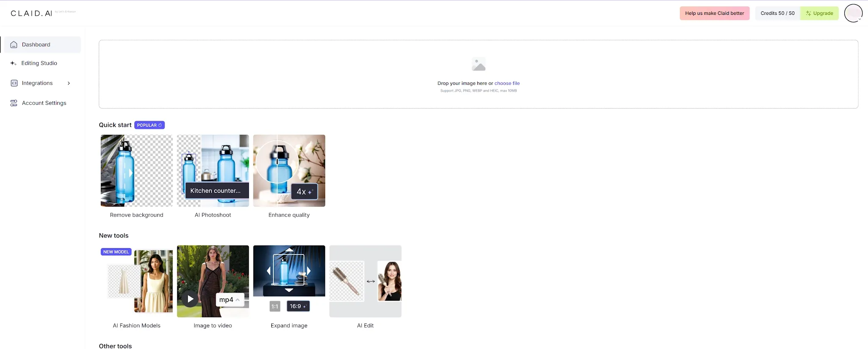868x349 pixels.
Task: Click the Editing Studio sparkle icon
Action: point(14,63)
